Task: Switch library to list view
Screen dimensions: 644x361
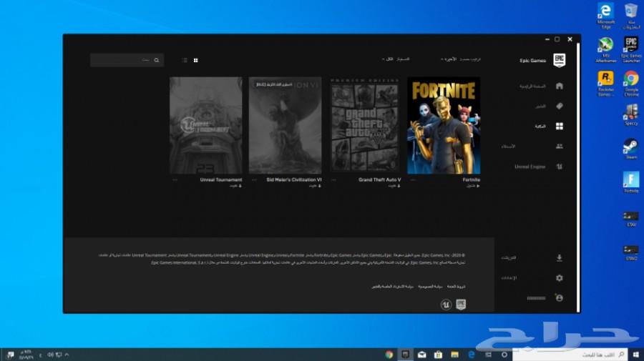Action: 185,60
